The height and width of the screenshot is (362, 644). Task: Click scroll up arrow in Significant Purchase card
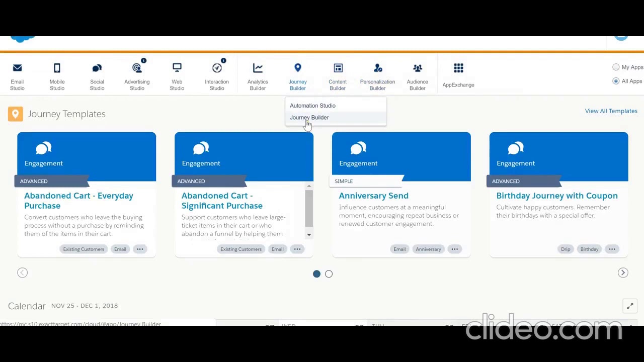pyautogui.click(x=309, y=187)
